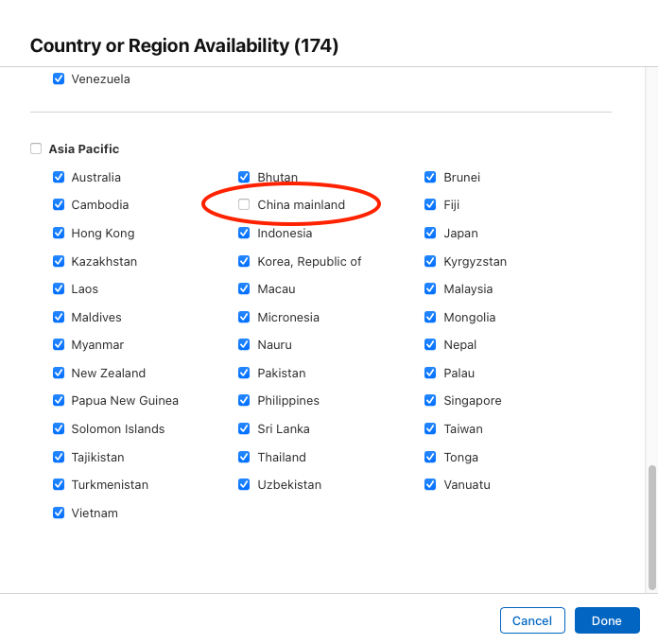Deselect the New Zealand checkbox
Image resolution: width=658 pixels, height=644 pixels.
coord(59,374)
